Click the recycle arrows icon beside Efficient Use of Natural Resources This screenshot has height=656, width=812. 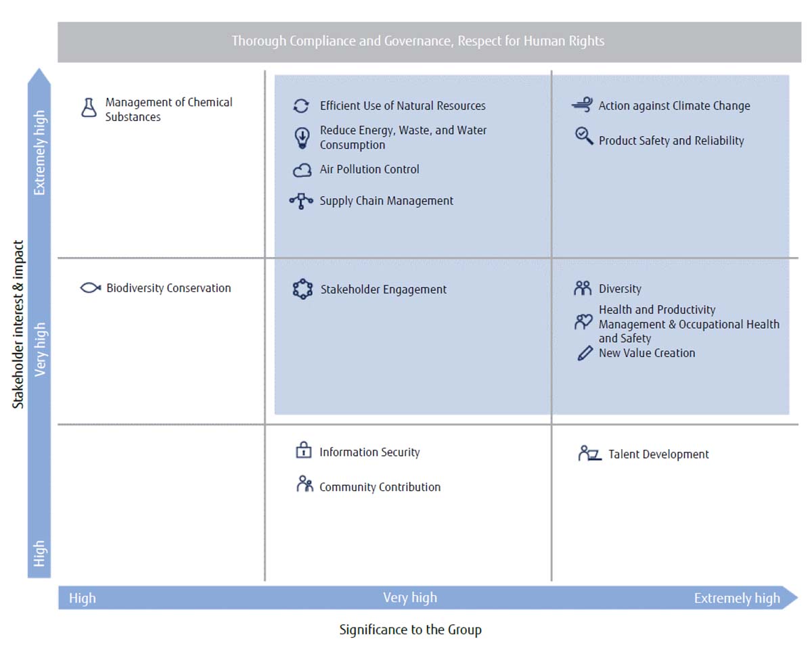[x=301, y=106]
